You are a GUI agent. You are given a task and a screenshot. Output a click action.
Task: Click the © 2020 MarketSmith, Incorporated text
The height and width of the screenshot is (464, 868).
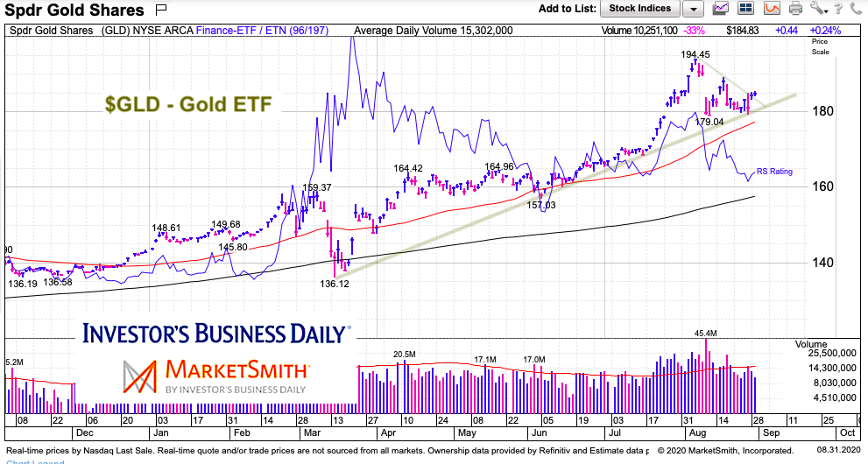[x=726, y=450]
